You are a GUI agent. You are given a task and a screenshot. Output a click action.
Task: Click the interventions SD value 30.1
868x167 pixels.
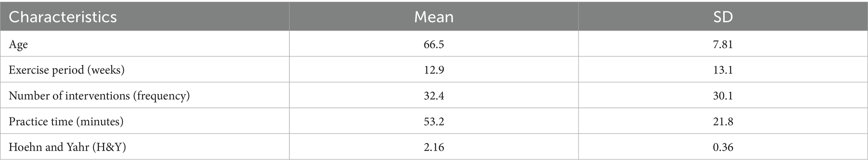723,96
